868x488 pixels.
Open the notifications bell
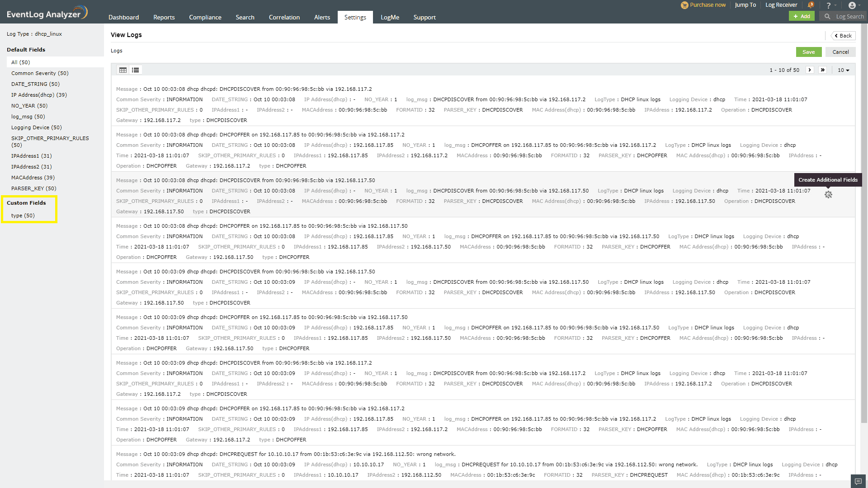[x=811, y=5]
